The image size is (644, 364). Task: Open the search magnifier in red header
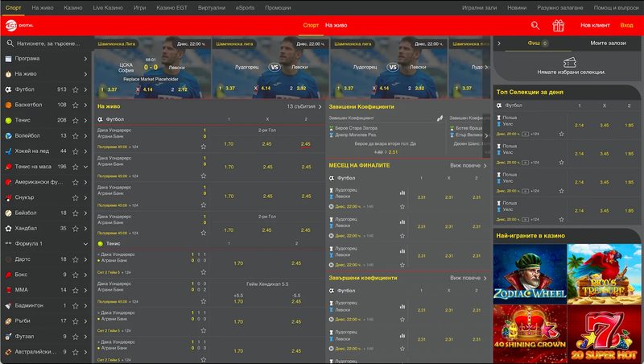point(535,26)
